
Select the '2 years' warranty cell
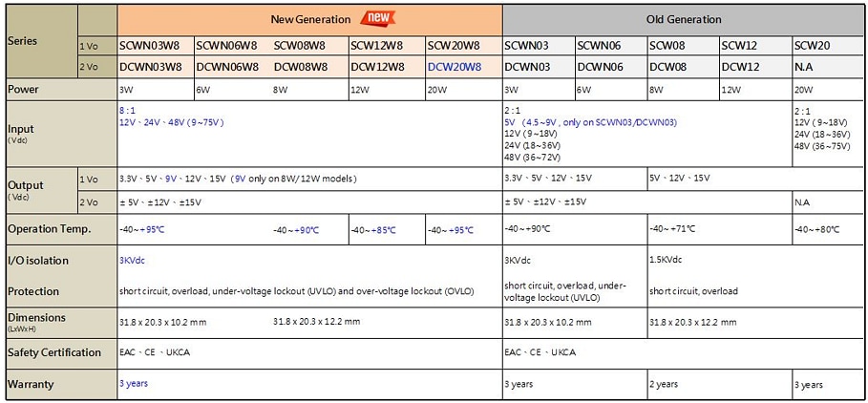[x=664, y=384]
